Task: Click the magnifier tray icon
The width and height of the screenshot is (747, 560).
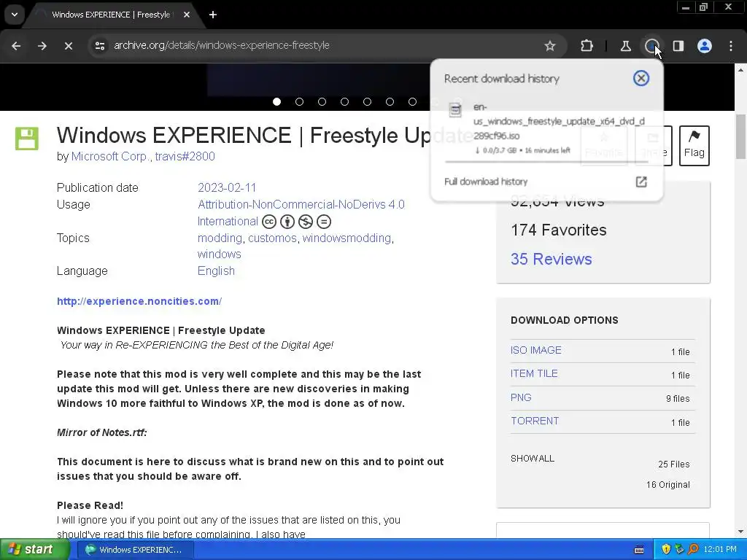Action: click(x=693, y=550)
